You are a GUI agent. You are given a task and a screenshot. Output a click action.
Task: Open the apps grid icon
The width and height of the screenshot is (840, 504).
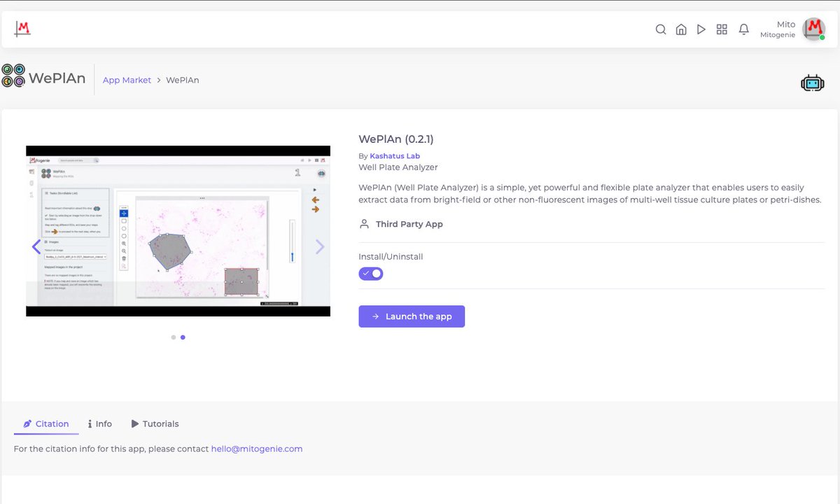point(722,29)
